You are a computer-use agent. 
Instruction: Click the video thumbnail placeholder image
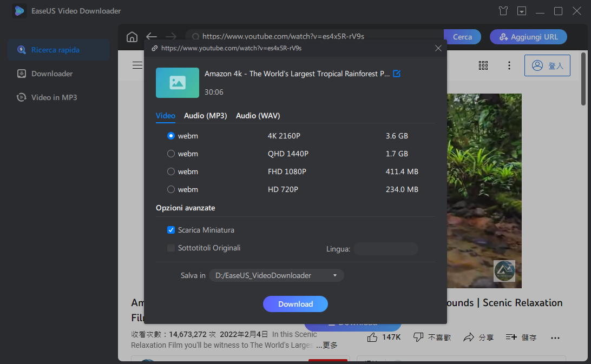pos(177,83)
